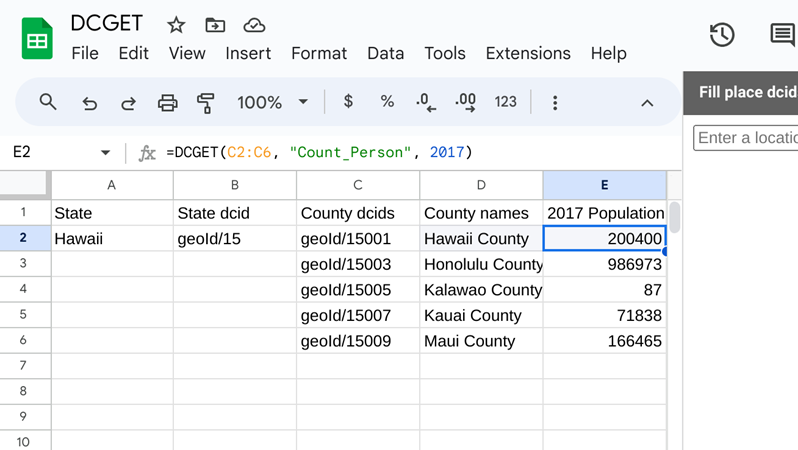Viewport: 798px width, 450px height.
Task: Open the Data menu
Action: point(385,53)
